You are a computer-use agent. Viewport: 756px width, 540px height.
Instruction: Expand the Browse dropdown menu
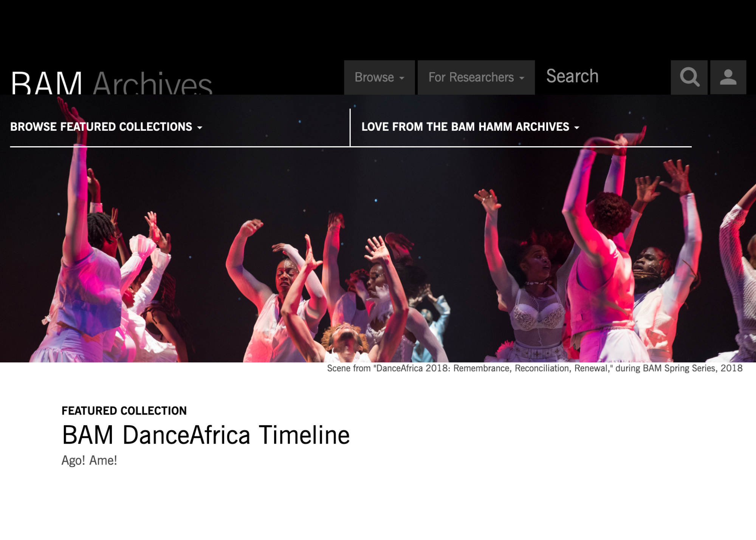coord(379,77)
